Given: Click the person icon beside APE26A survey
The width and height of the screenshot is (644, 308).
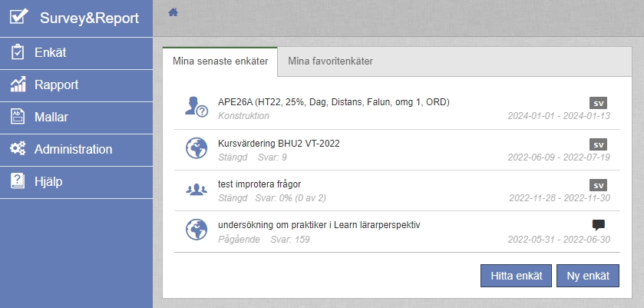Looking at the screenshot, I should 197,108.
